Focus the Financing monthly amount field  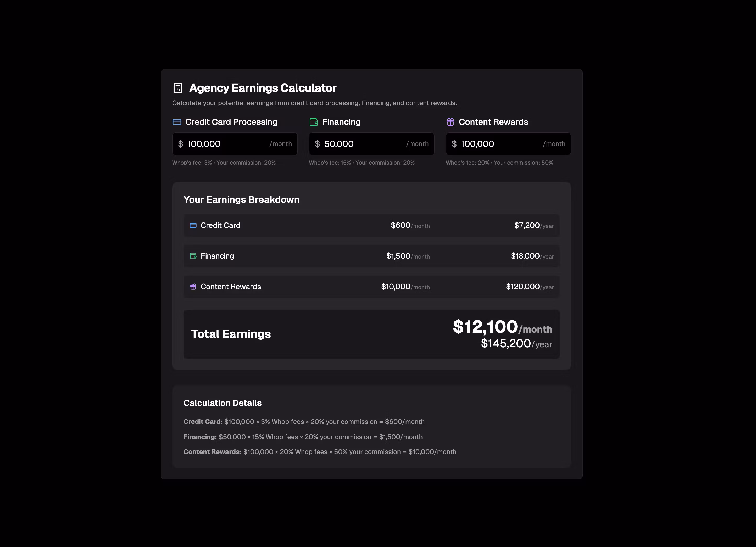(363, 144)
